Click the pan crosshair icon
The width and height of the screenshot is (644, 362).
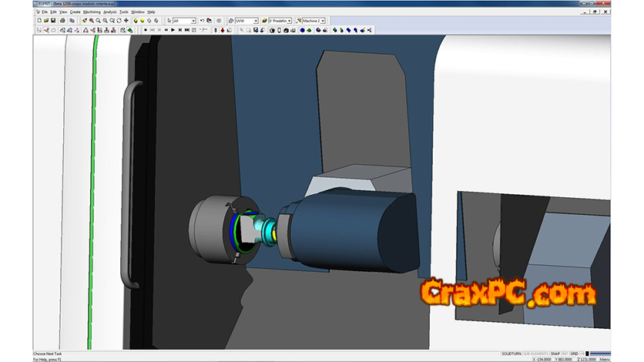(126, 21)
